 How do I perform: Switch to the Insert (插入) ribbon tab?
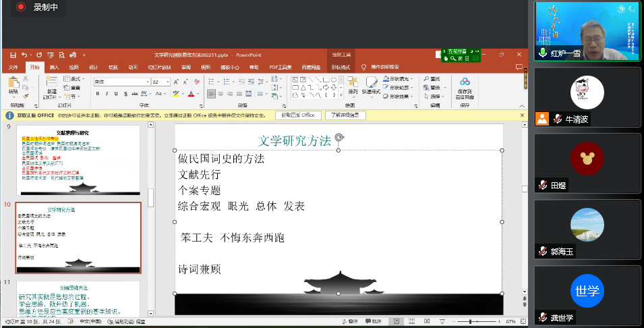click(54, 67)
